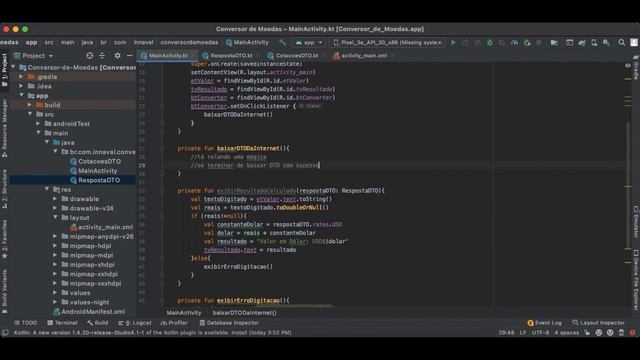640x360 pixels.
Task: Collapse the app folder
Action: tap(21, 96)
